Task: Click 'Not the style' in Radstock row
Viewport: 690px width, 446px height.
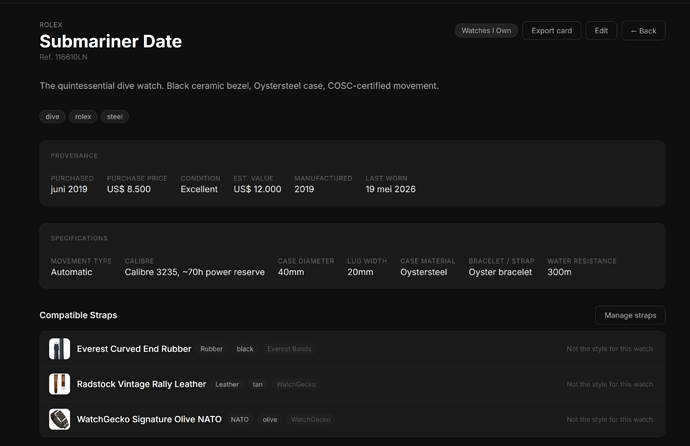Action: [x=609, y=384]
